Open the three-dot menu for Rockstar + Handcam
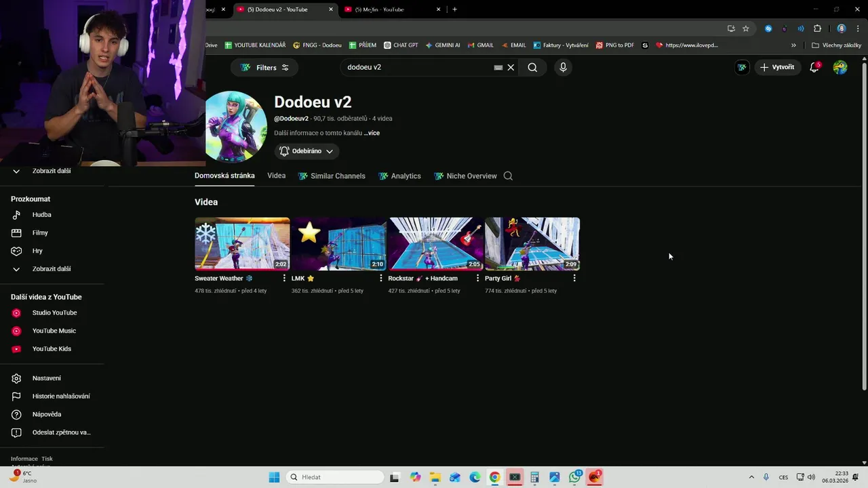Viewport: 868px width, 488px height. 477,278
